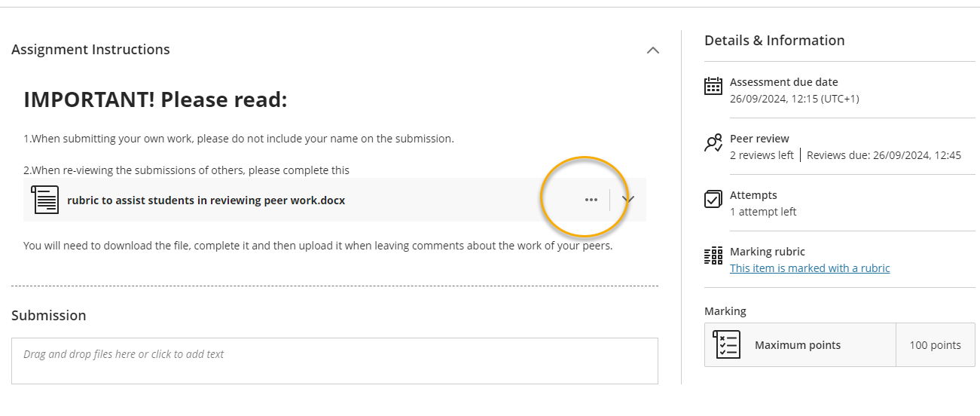Screen dimensions: 980x416
Task: Open the "This item is marked with a rubric" link
Action: 810,268
